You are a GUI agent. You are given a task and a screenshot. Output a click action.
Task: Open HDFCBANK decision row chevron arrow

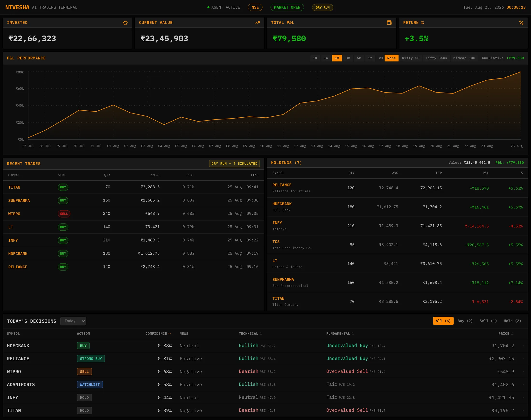(x=523, y=346)
